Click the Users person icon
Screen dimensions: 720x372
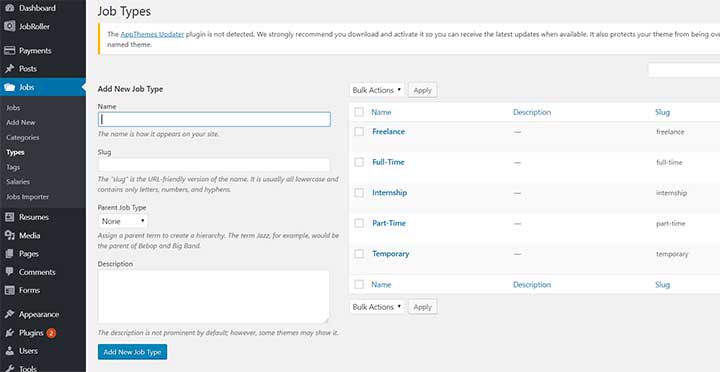tap(9, 351)
